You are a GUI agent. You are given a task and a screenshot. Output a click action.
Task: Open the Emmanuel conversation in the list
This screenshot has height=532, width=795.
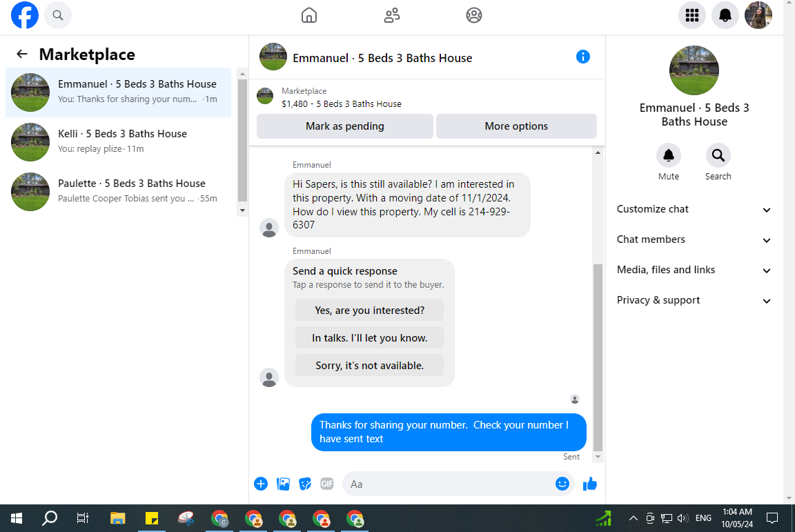click(118, 92)
